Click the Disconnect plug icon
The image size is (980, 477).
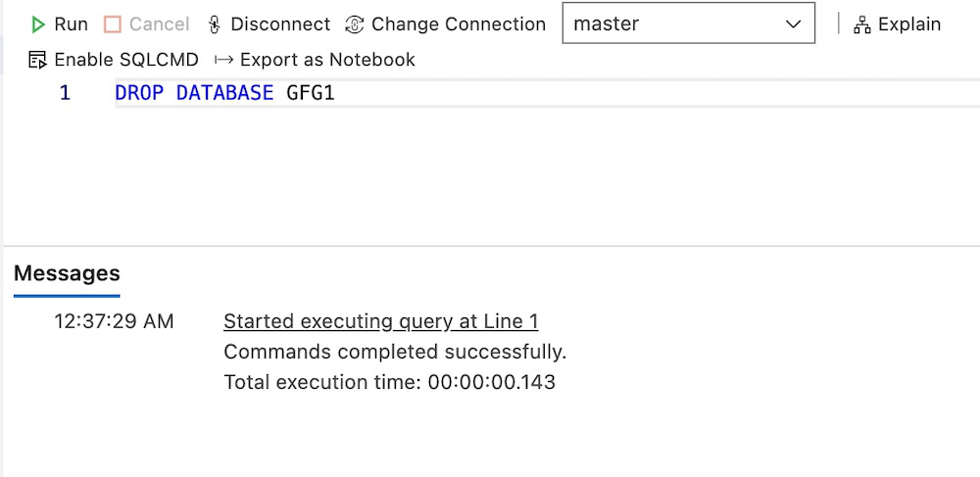[x=215, y=24]
